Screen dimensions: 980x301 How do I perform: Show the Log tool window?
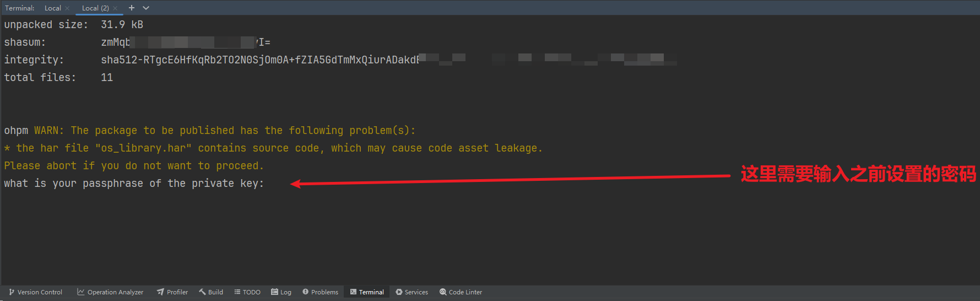(x=281, y=292)
